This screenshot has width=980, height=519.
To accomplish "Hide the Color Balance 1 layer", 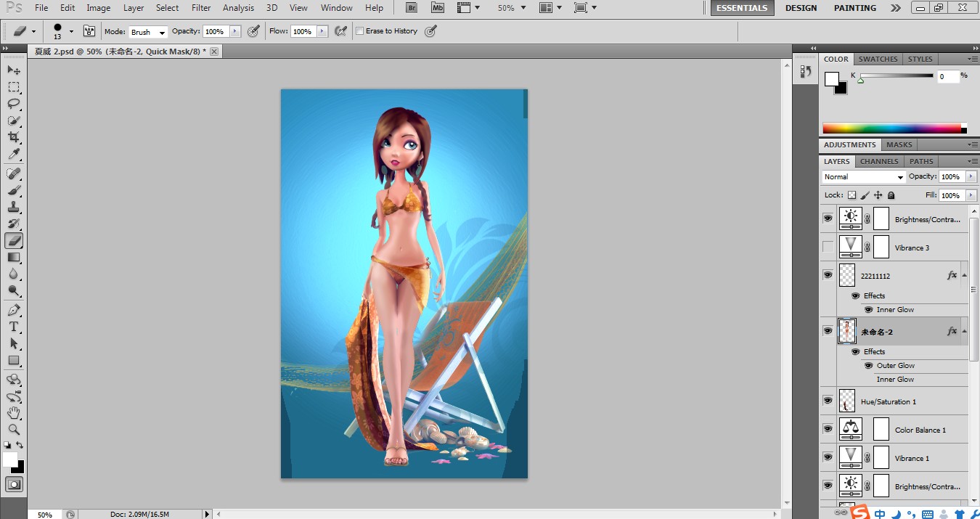I will pyautogui.click(x=828, y=429).
